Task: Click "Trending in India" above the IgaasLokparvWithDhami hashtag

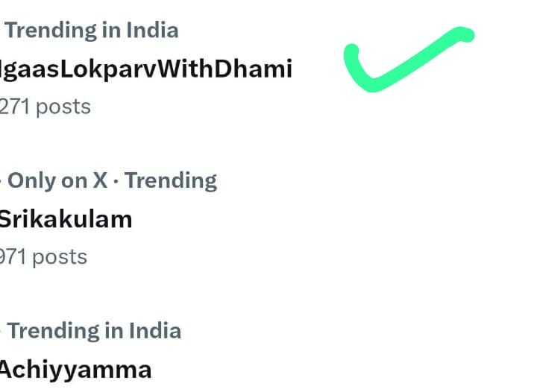Action: click(91, 31)
